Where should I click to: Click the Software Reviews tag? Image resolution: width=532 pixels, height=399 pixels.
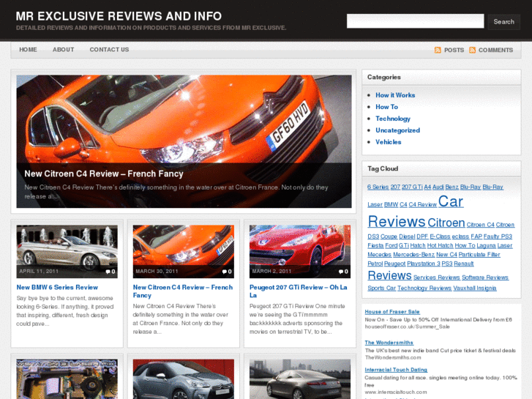pyautogui.click(x=485, y=277)
